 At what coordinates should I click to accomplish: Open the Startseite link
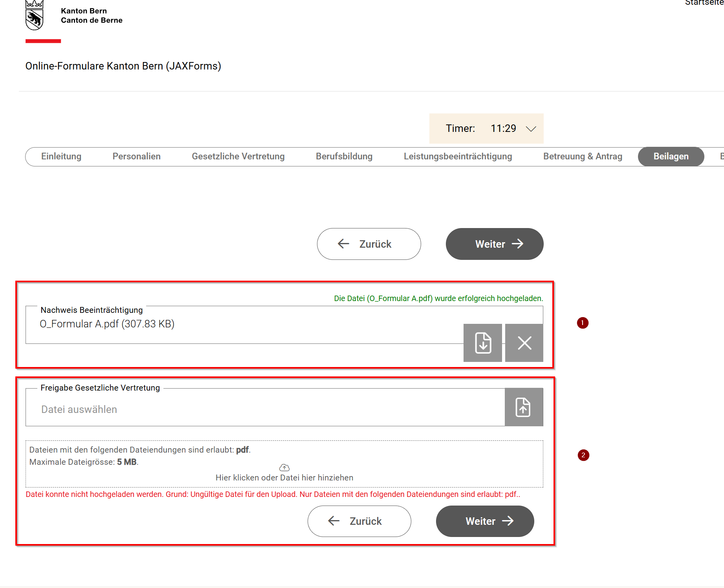(704, 3)
